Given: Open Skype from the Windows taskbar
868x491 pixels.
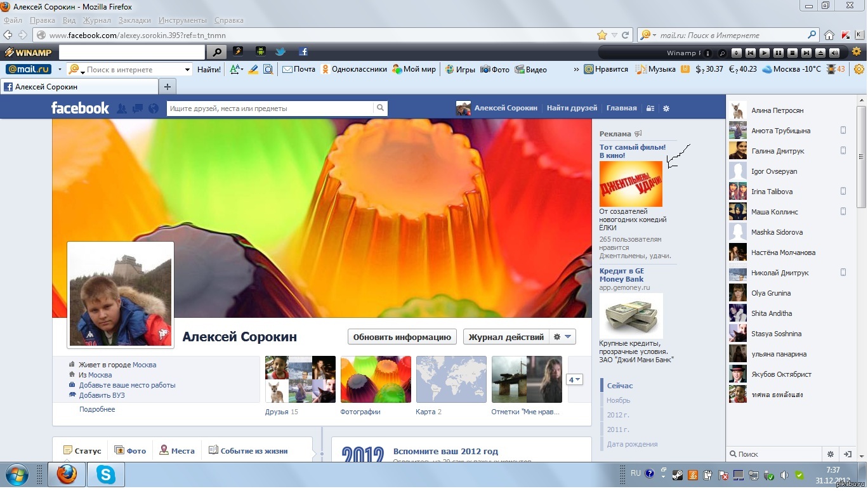Looking at the screenshot, I should (106, 475).
